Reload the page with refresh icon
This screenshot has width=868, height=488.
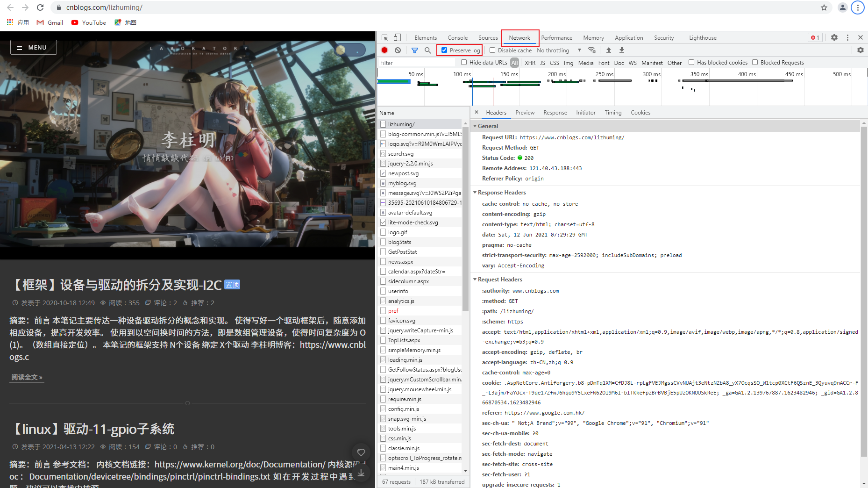click(40, 7)
